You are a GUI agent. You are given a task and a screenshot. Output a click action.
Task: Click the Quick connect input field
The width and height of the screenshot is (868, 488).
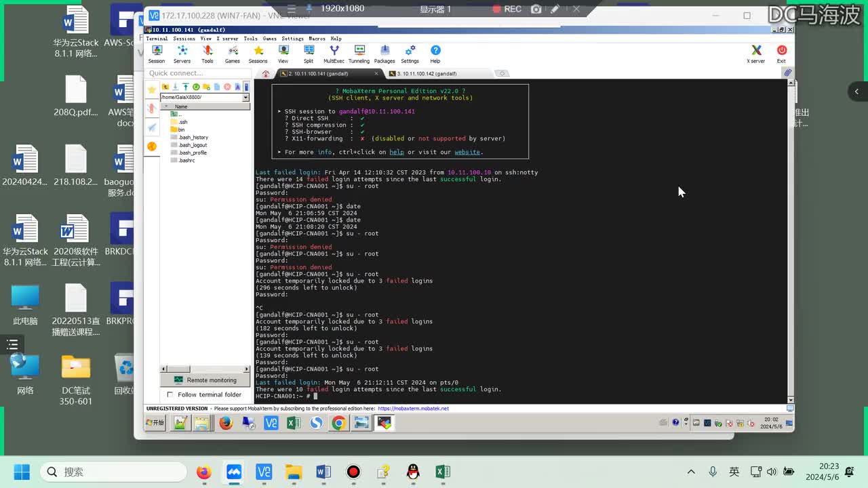tap(198, 73)
